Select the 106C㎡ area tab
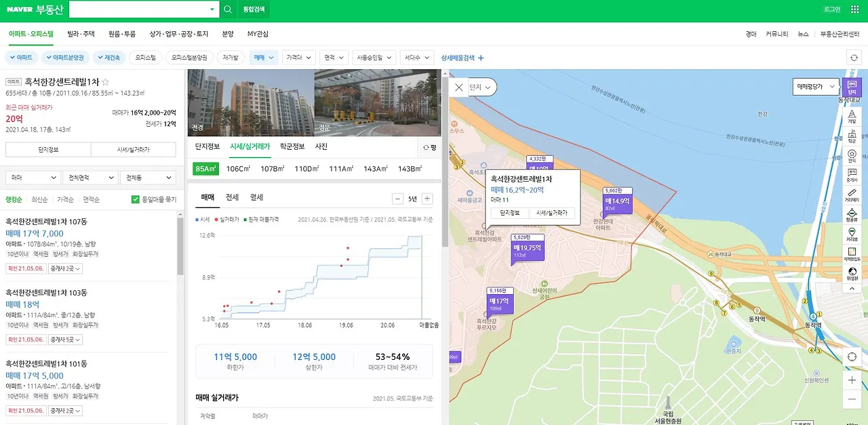The image size is (868, 425). coord(238,169)
